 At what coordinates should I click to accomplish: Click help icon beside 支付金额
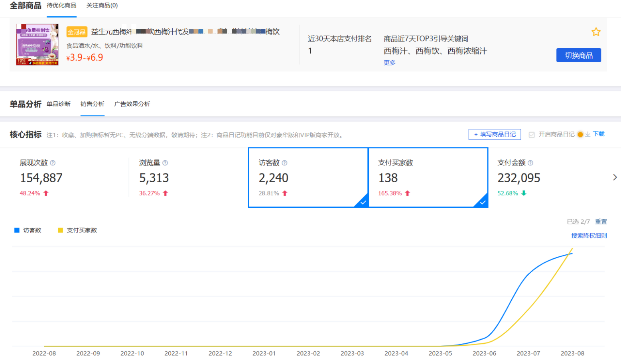[x=530, y=163]
